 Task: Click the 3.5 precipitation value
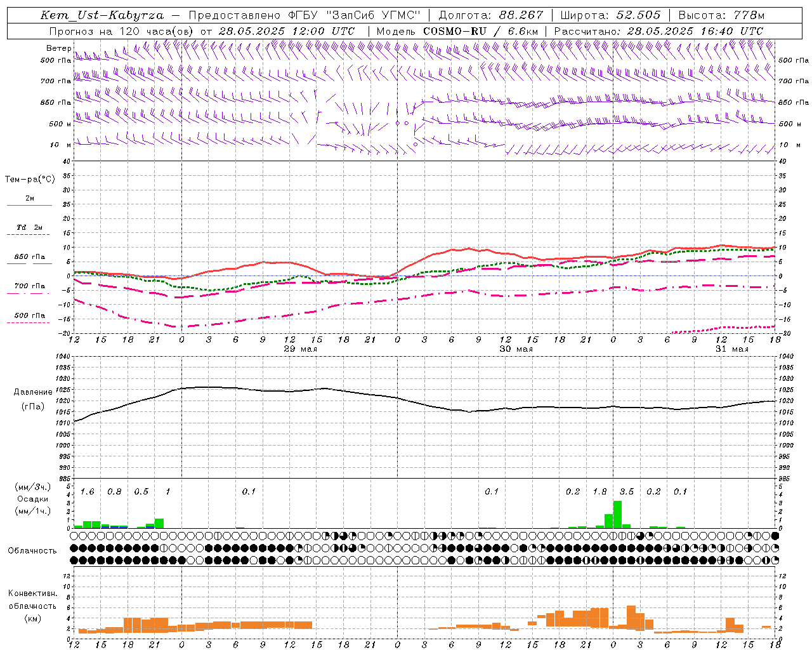(627, 492)
